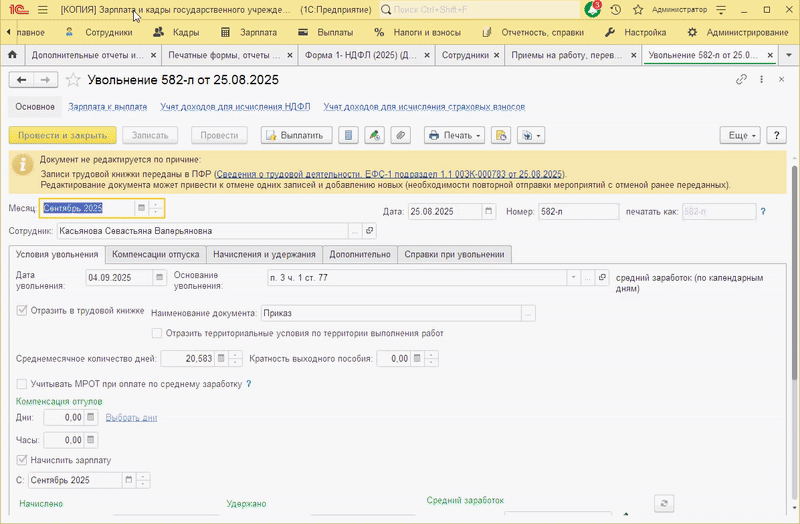Viewport: 800px width, 524px height.
Task: Switch to the Компенсации отпуска tab
Action: pos(156,254)
